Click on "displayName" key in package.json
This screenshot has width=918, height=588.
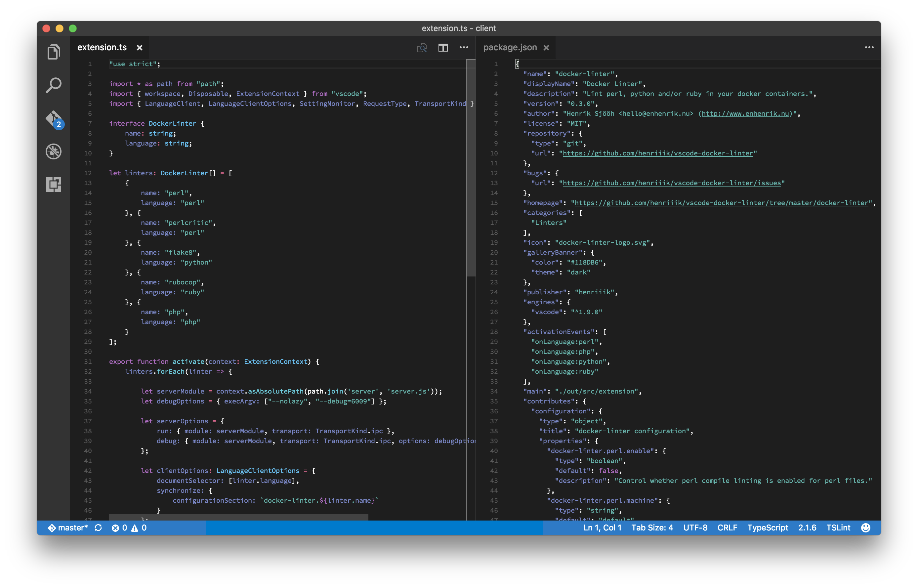[549, 84]
